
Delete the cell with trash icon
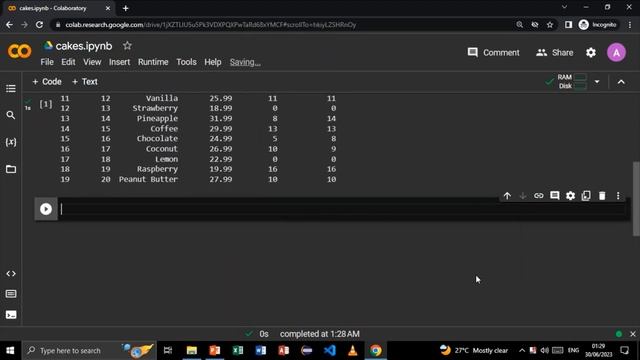click(x=602, y=196)
